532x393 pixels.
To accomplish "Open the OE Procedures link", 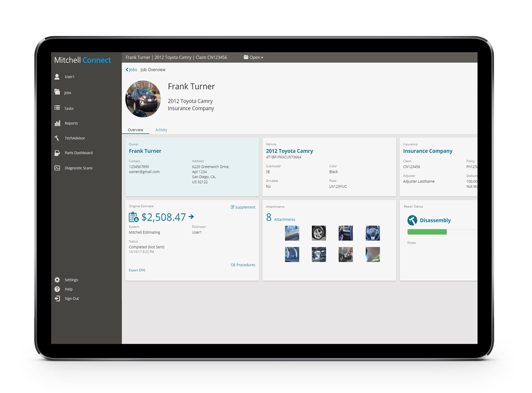I will [243, 265].
